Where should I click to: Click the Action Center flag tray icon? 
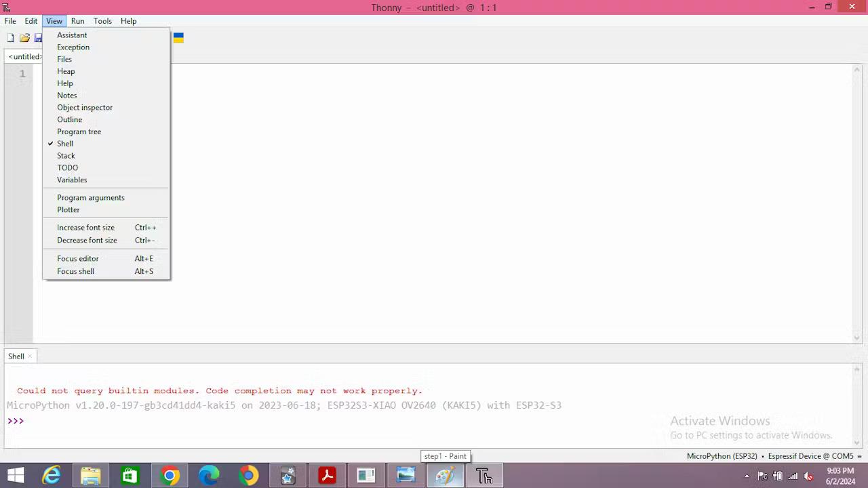point(763,476)
